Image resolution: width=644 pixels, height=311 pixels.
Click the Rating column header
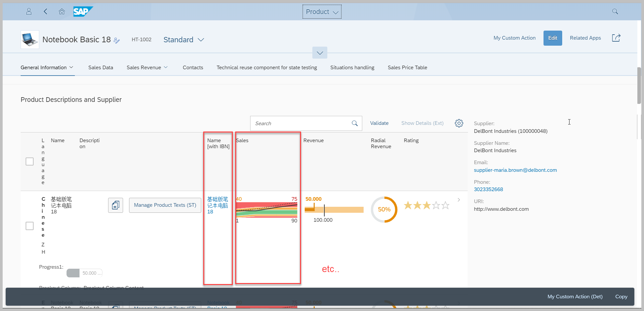pyautogui.click(x=411, y=141)
